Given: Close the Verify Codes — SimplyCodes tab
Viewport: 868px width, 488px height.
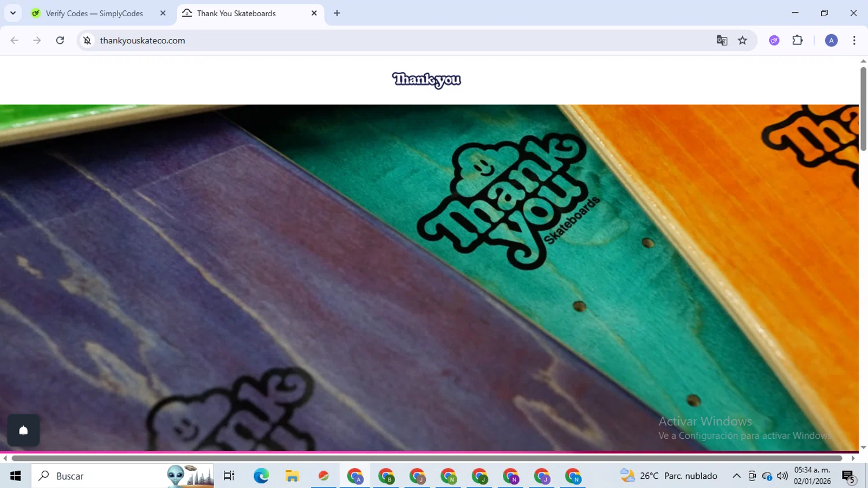Looking at the screenshot, I should 163,13.
